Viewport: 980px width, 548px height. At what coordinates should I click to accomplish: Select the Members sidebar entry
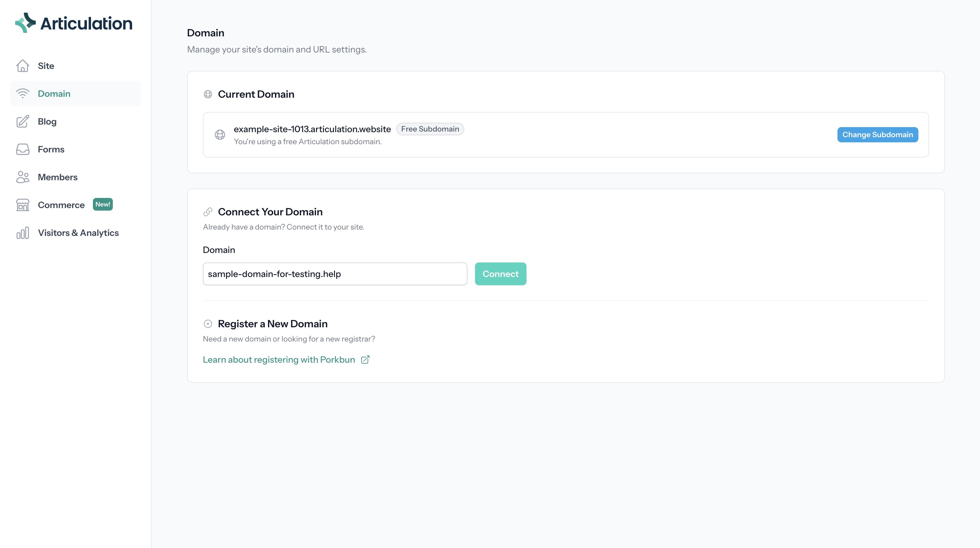click(x=58, y=177)
